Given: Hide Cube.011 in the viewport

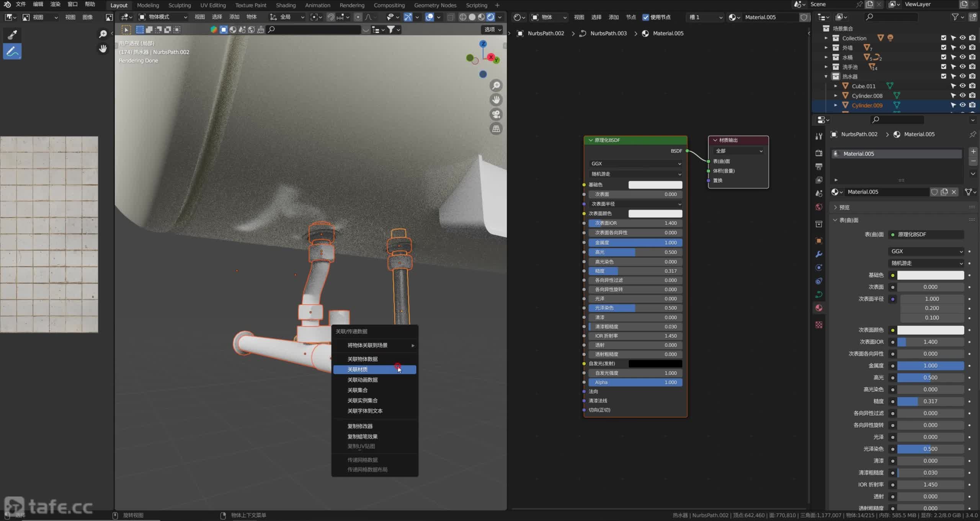Looking at the screenshot, I should [x=962, y=86].
